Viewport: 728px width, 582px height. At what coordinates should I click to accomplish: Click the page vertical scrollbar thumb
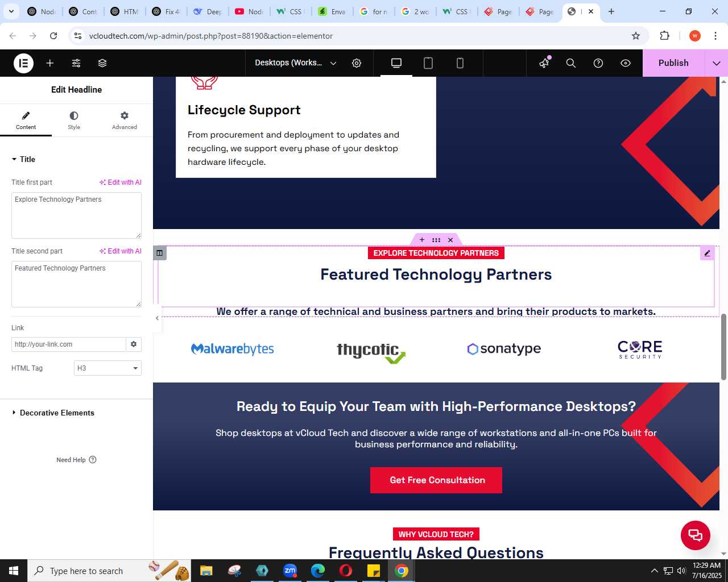click(723, 347)
